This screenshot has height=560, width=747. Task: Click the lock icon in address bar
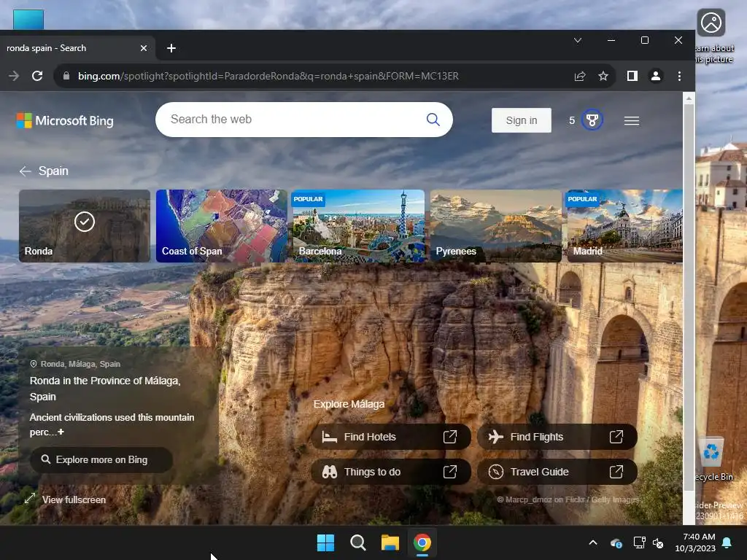coord(66,76)
